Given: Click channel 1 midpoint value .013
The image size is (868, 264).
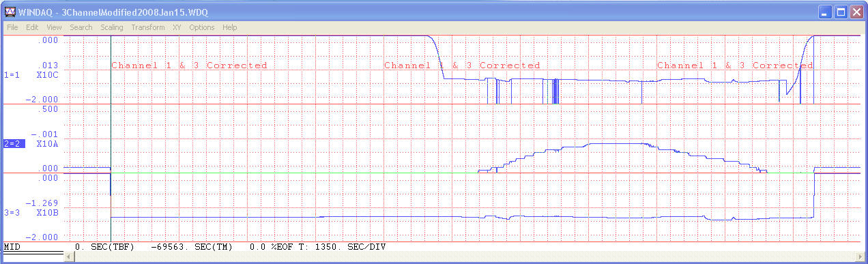Looking at the screenshot, I should coord(48,65).
